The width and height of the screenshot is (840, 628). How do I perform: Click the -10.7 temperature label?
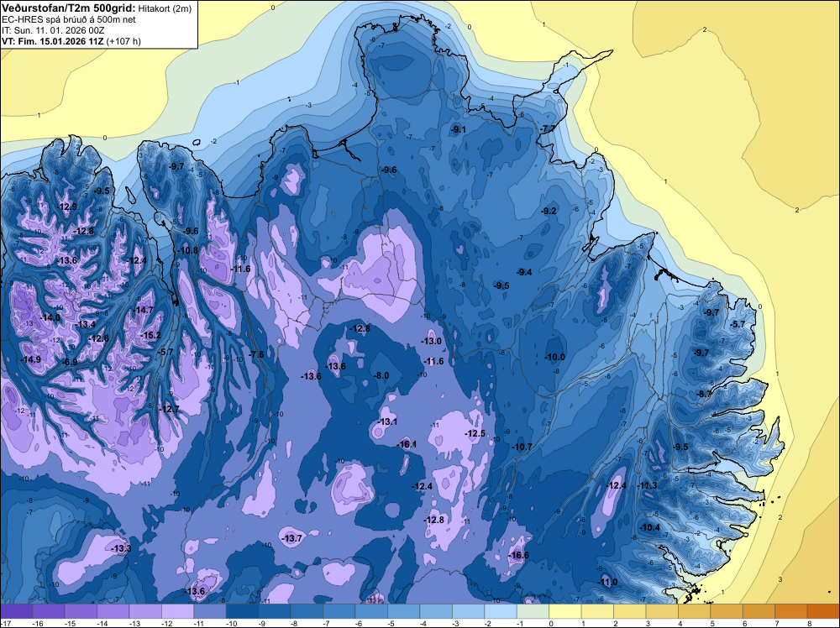522,447
